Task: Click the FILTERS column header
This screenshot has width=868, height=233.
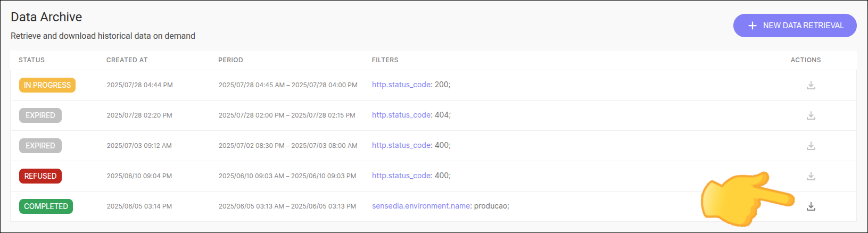Action: 385,60
